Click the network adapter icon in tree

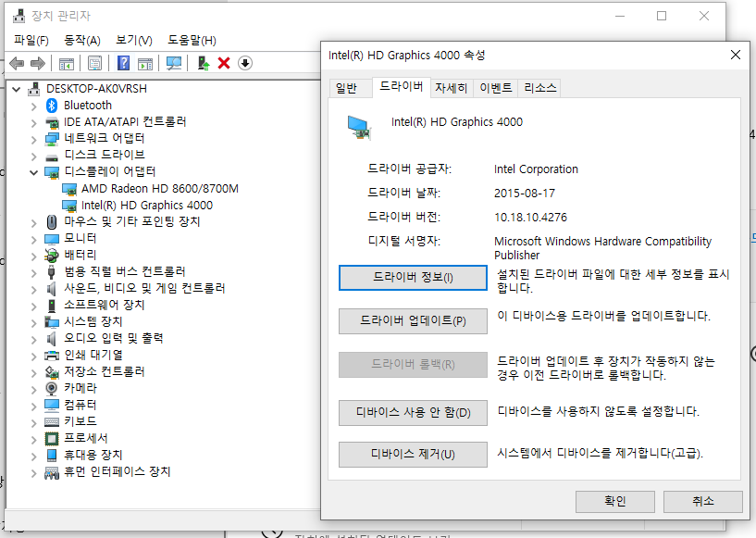(x=52, y=139)
